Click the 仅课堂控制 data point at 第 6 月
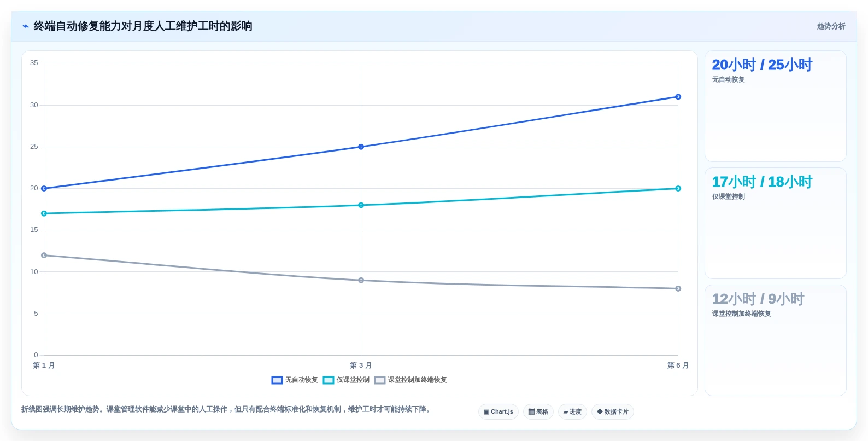Viewport: 868px width, 441px height. coord(678,189)
